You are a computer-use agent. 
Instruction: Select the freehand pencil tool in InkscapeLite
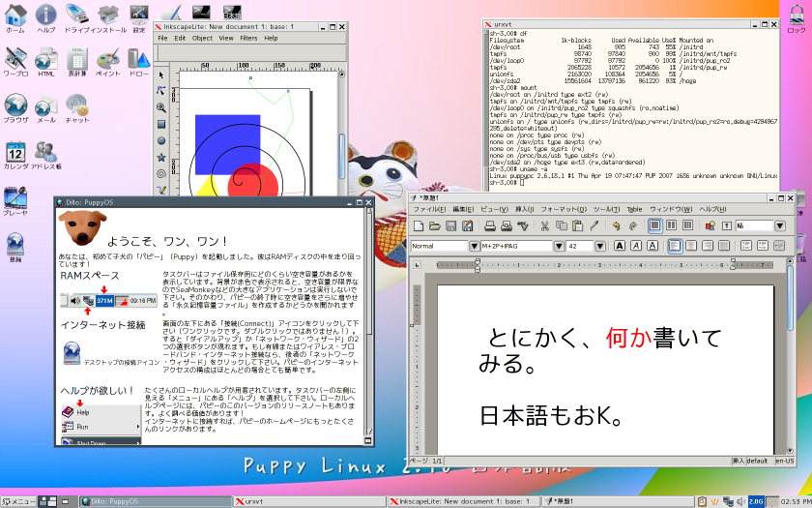(x=161, y=190)
